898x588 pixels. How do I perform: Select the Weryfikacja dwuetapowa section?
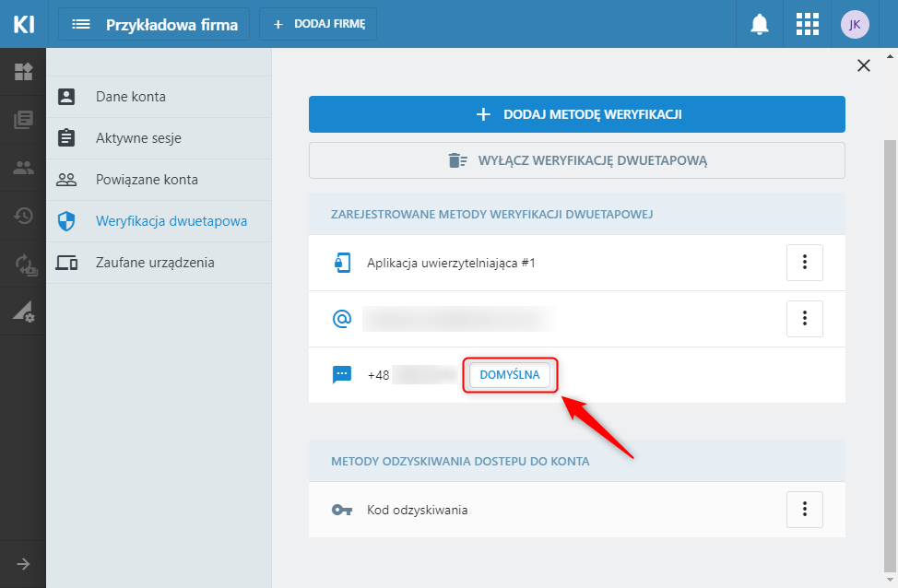159,221
